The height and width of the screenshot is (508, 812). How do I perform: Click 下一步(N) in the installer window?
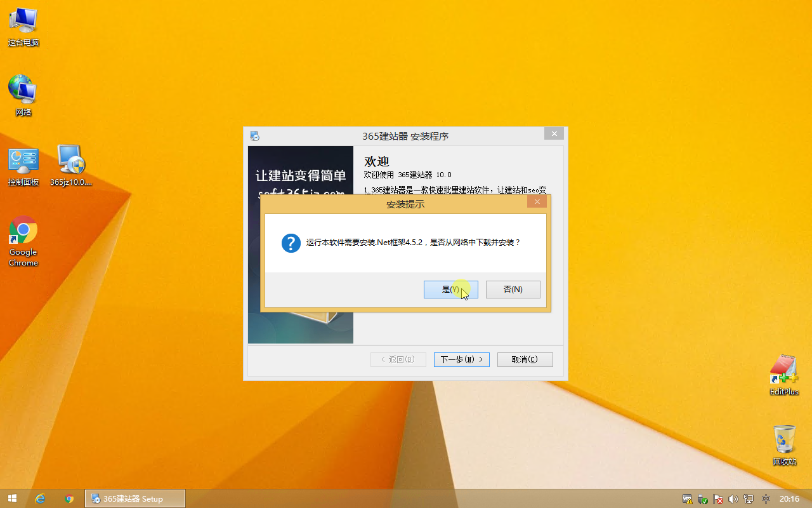coord(461,359)
